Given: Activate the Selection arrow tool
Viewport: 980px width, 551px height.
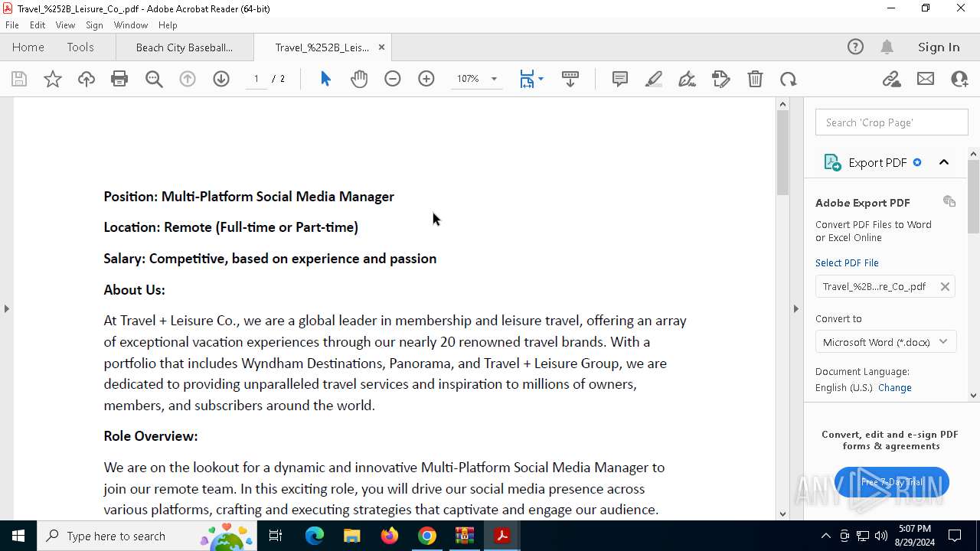Looking at the screenshot, I should (x=325, y=79).
